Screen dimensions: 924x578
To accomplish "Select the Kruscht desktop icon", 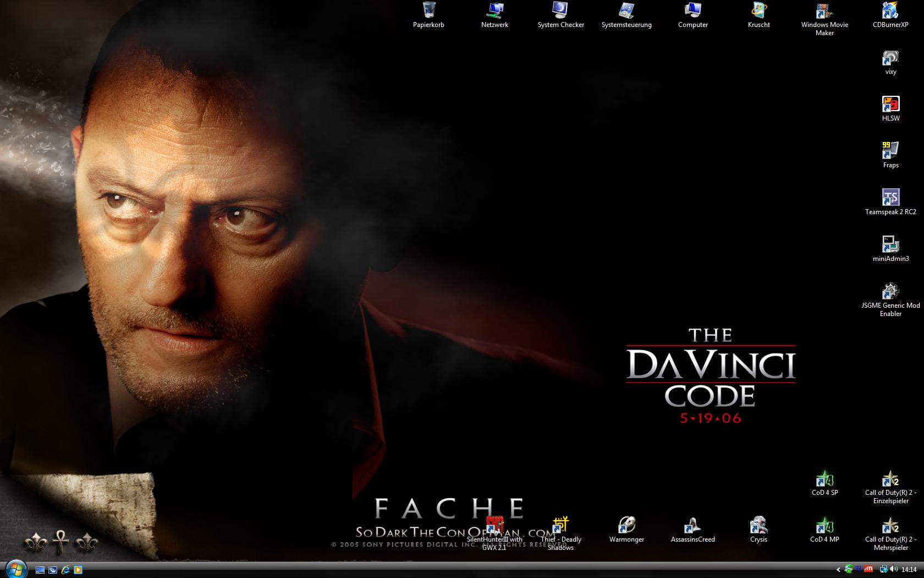I will pyautogui.click(x=759, y=15).
